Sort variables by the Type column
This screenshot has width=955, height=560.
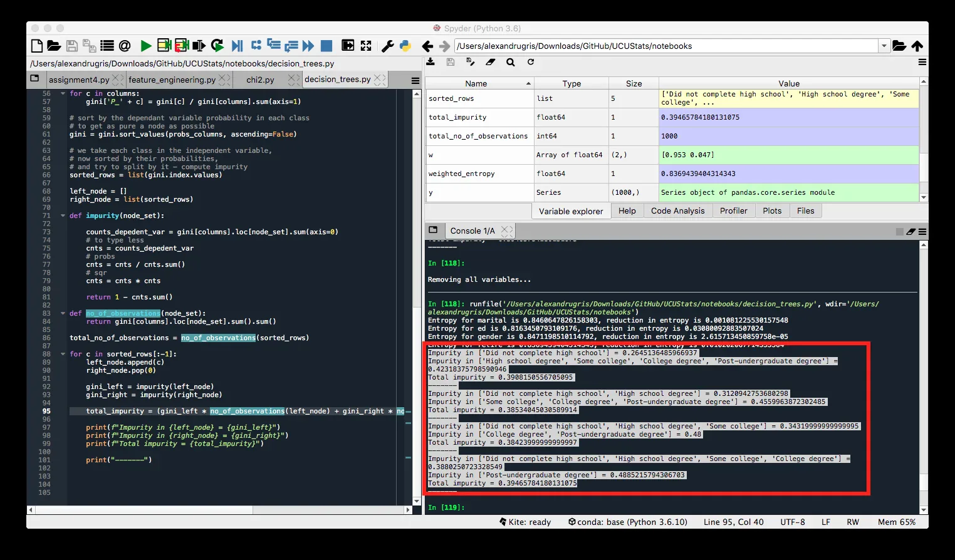[571, 83]
